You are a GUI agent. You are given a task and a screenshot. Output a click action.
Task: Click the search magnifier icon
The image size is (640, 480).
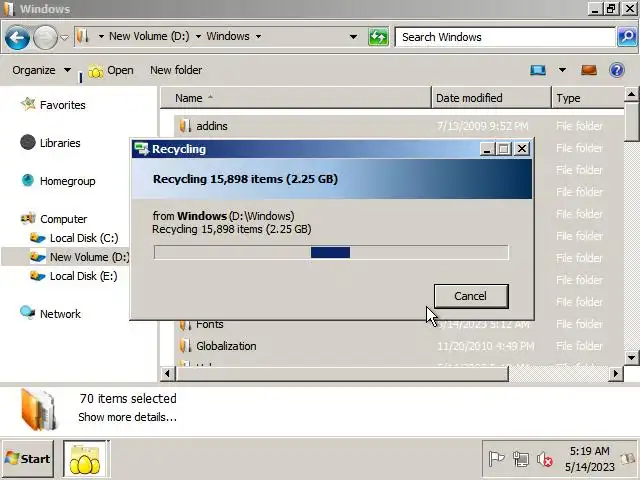[x=628, y=37]
